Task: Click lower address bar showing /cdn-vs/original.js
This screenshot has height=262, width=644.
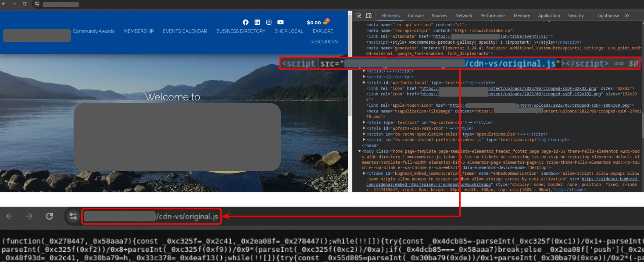Action: (x=151, y=217)
